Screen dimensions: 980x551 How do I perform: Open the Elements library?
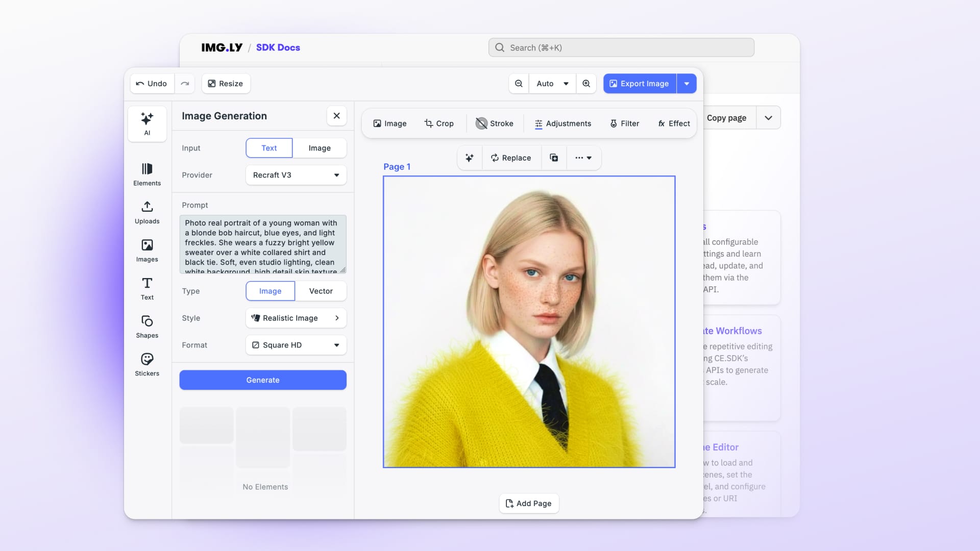147,174
